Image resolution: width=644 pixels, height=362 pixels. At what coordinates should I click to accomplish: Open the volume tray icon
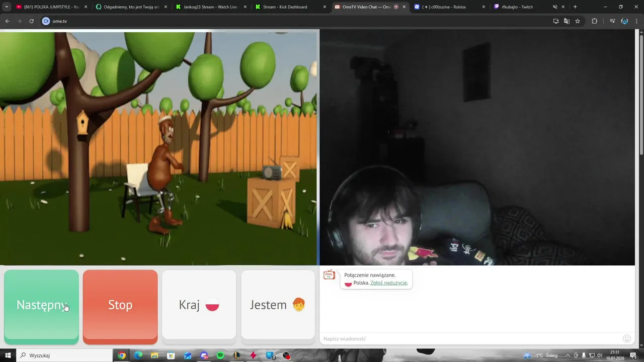599,355
